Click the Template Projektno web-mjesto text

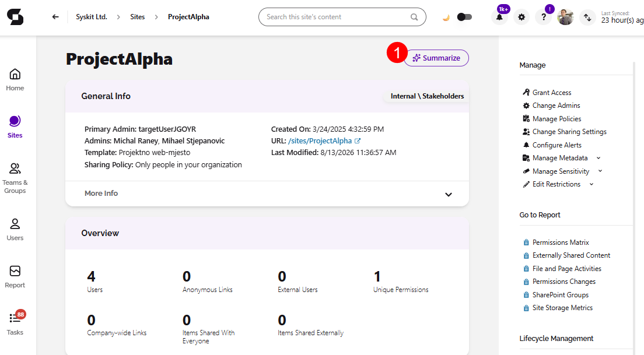[137, 152]
